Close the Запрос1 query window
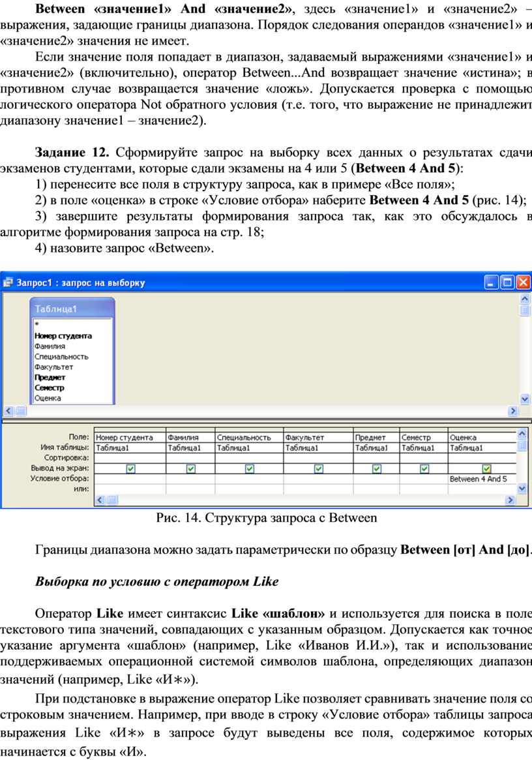This screenshot has height=760, width=532. coord(524,282)
